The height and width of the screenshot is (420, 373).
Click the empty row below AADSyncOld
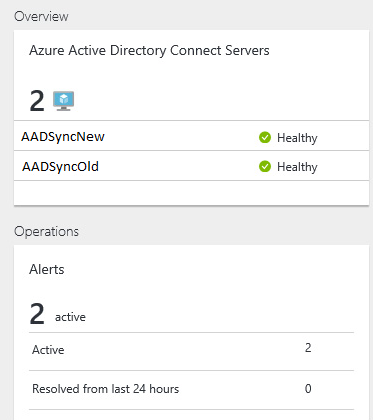point(191,193)
